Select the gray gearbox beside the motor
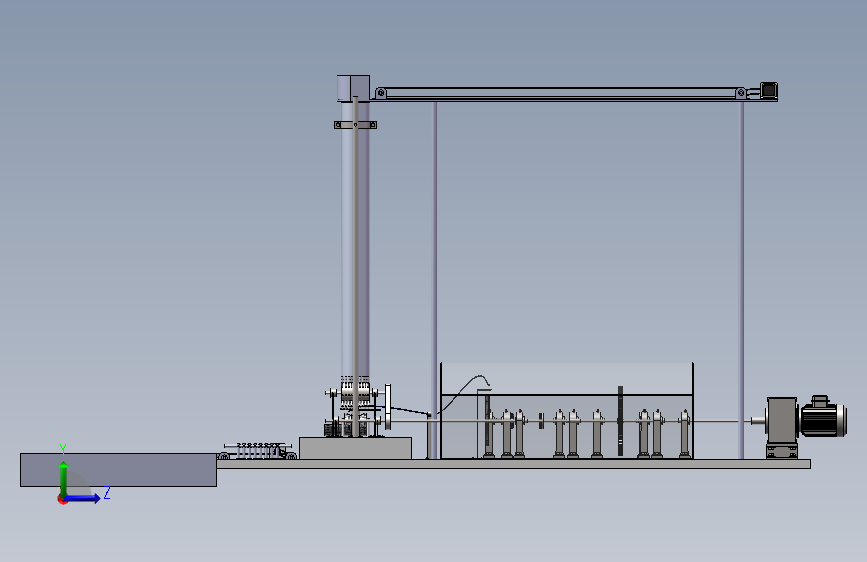The width and height of the screenshot is (867, 562). click(x=782, y=419)
